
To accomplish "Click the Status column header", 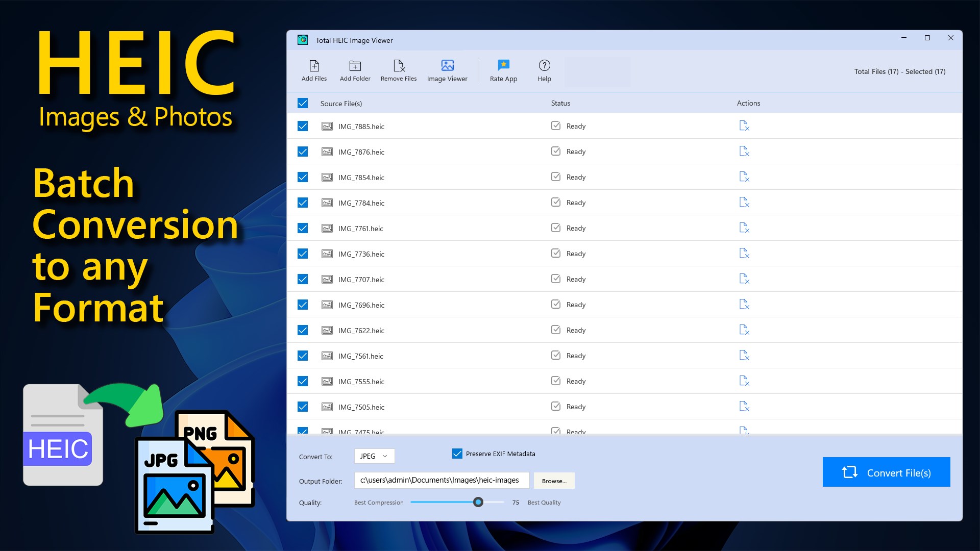I will 560,103.
